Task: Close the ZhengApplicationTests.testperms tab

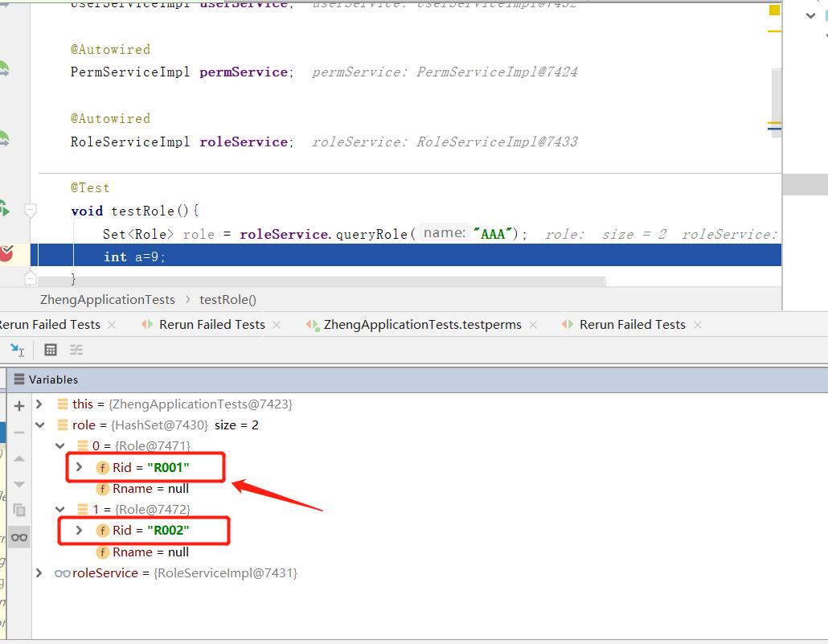Action: (x=533, y=325)
